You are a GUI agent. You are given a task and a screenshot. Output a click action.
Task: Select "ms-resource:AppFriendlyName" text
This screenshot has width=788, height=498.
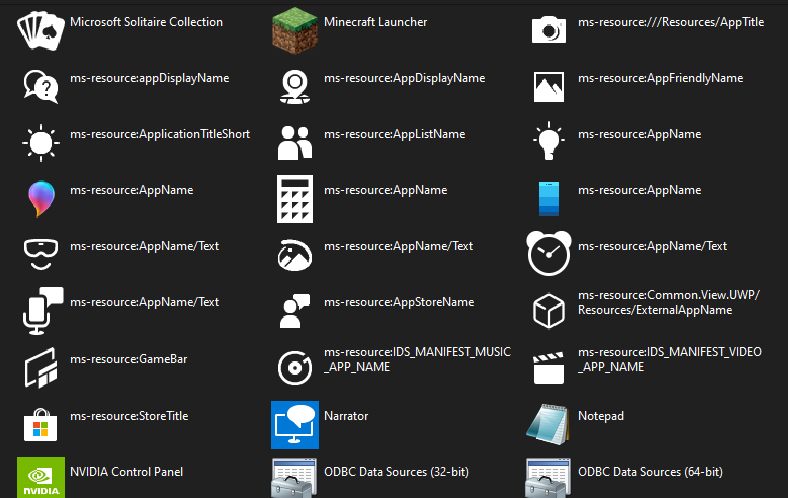click(x=660, y=78)
